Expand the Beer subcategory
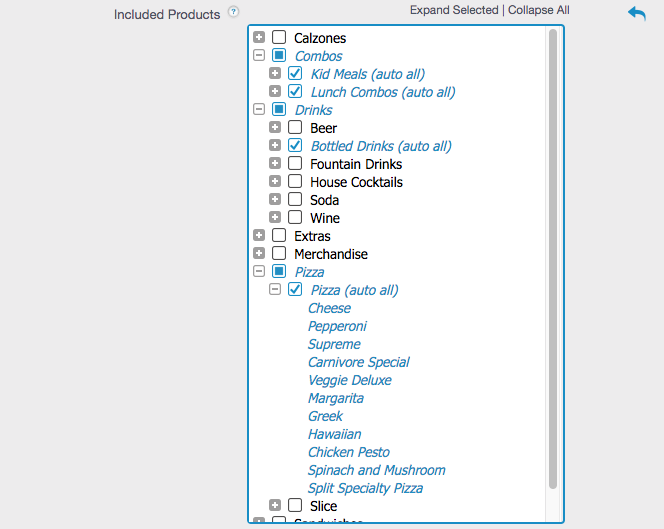Screen dimensions: 664x529 pos(275,128)
